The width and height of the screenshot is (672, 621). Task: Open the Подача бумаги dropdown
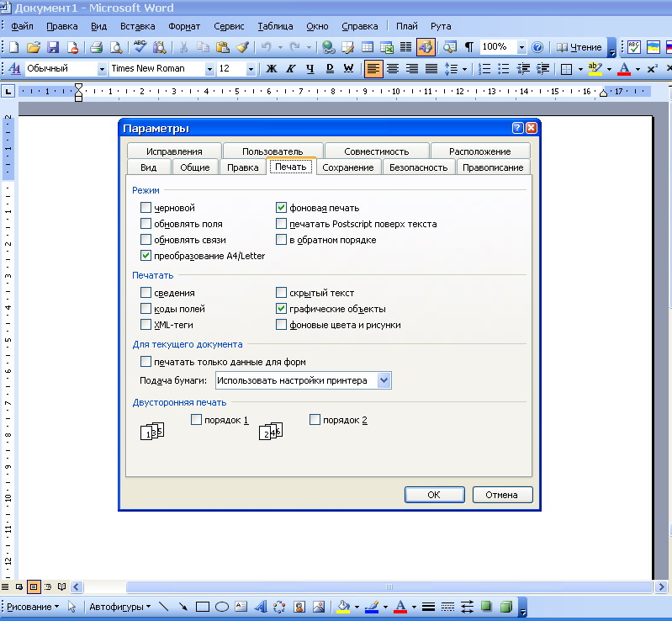coord(384,380)
